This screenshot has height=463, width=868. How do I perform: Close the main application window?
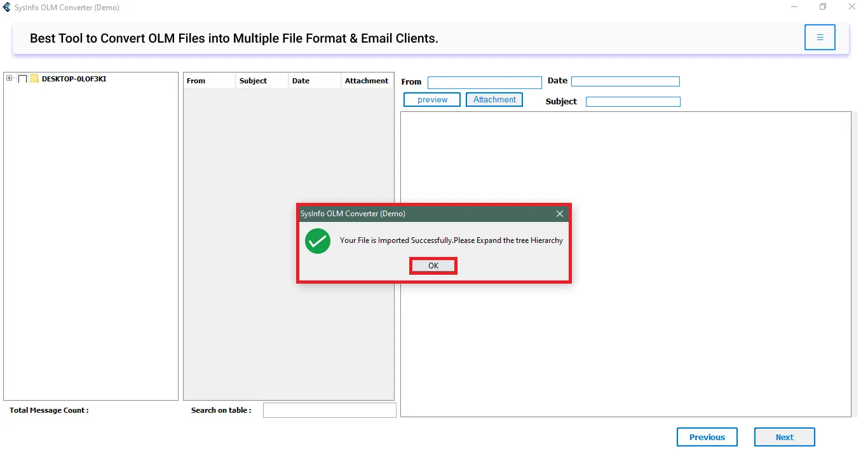[x=851, y=7]
